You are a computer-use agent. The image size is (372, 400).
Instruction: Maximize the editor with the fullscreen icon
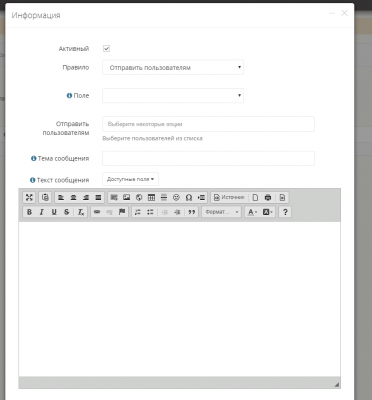pyautogui.click(x=29, y=197)
